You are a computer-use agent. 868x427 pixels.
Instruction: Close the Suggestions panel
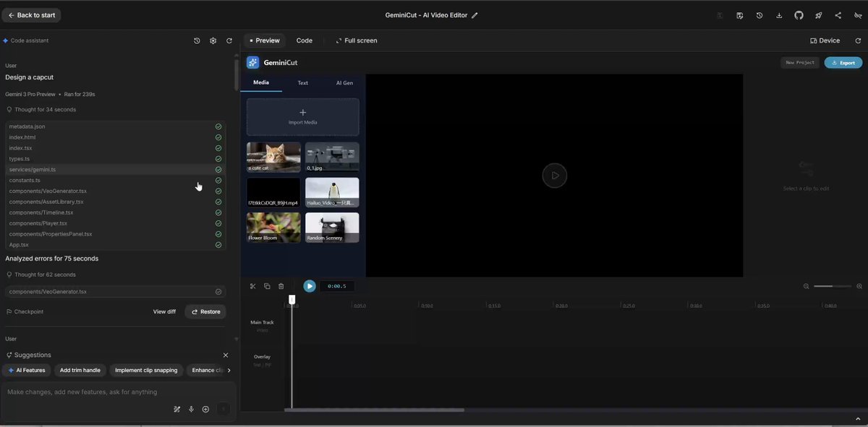[x=226, y=355]
